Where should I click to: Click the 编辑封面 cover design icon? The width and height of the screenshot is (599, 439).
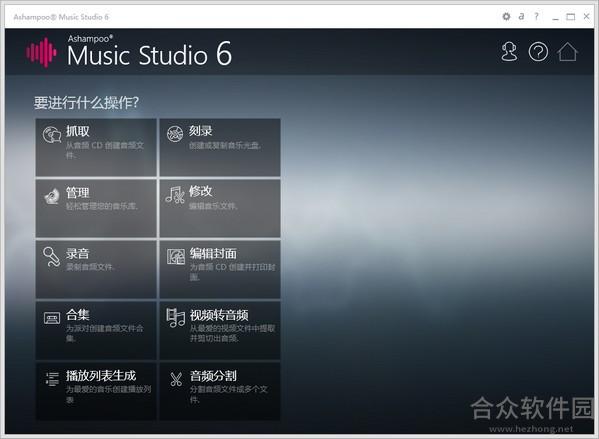(176, 256)
